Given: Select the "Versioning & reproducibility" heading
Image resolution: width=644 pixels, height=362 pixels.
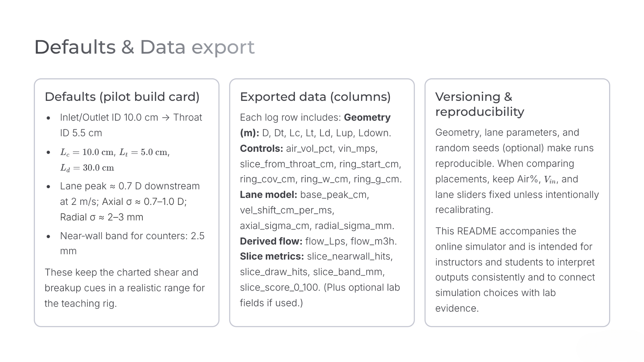Looking at the screenshot, I should click(480, 104).
